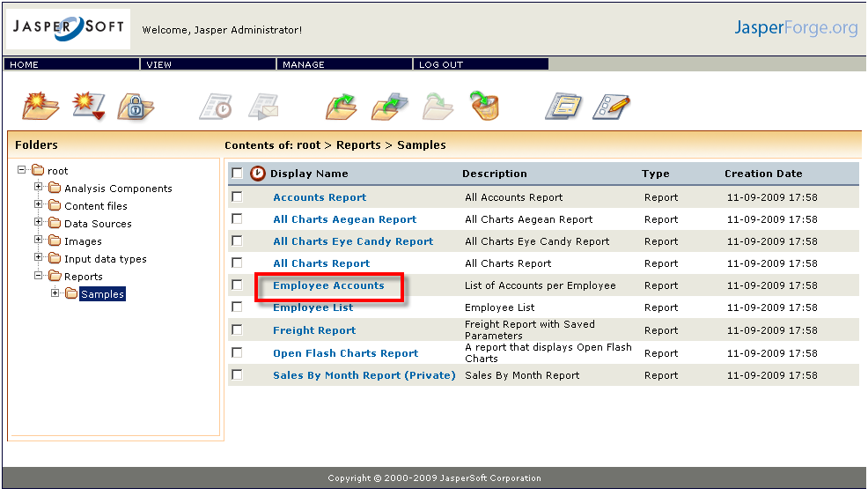Expand the Analysis Components tree node

click(x=38, y=187)
